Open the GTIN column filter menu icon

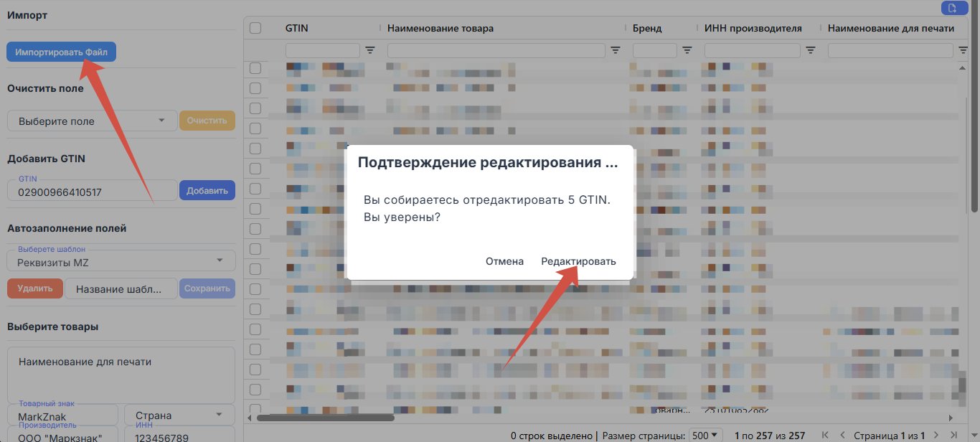coord(370,50)
